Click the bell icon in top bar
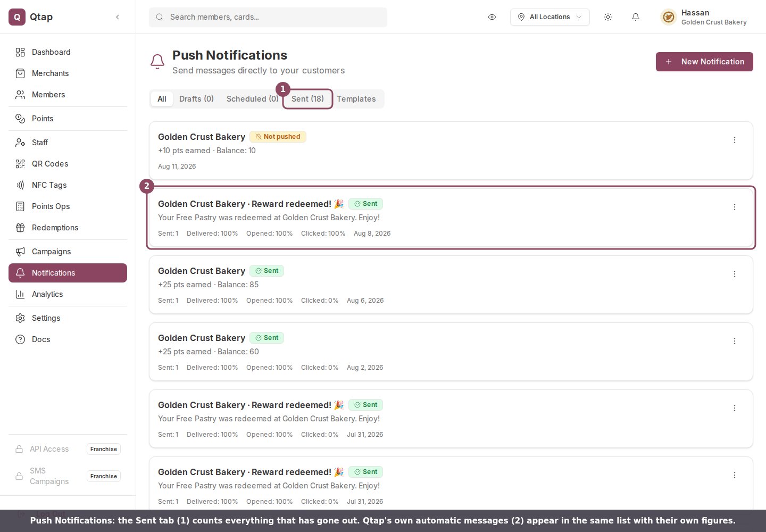Image resolution: width=766 pixels, height=532 pixels. (635, 17)
